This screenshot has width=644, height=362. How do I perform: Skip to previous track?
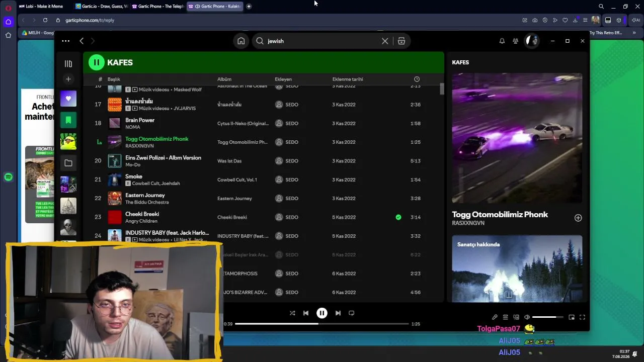click(305, 313)
